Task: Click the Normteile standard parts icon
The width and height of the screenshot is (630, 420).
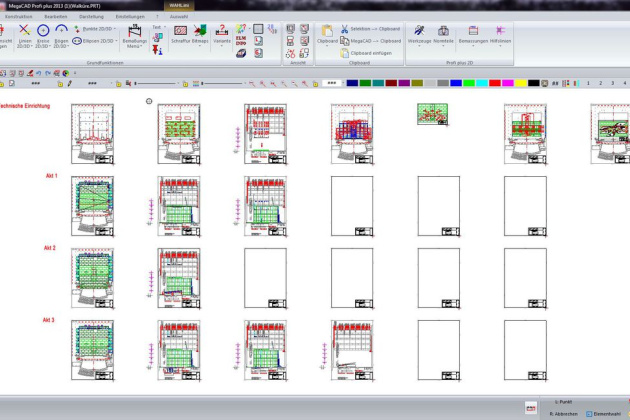Action: click(x=444, y=35)
